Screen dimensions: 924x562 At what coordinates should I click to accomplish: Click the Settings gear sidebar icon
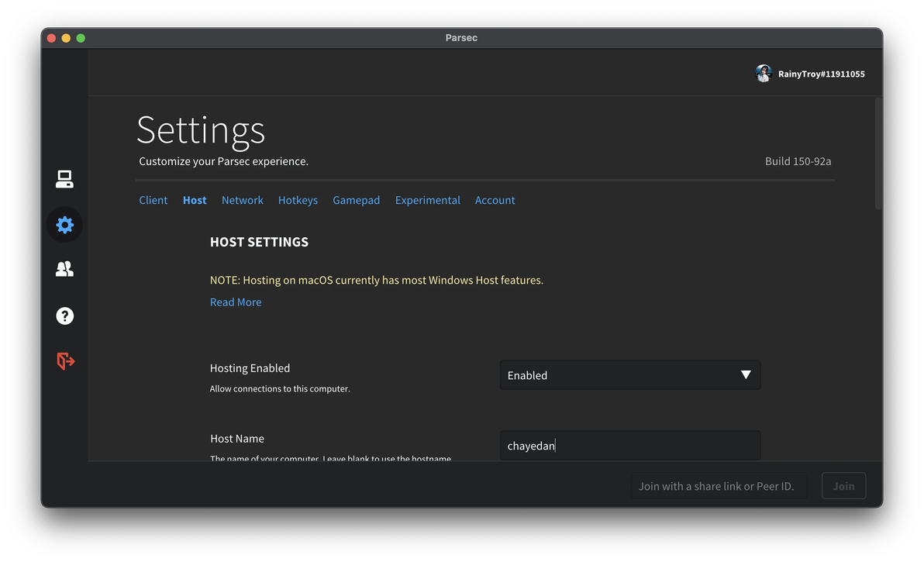(x=64, y=225)
